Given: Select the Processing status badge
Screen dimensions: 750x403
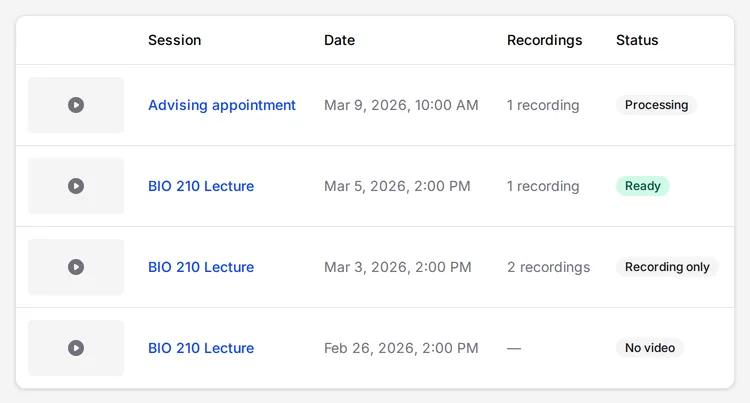Looking at the screenshot, I should 656,105.
